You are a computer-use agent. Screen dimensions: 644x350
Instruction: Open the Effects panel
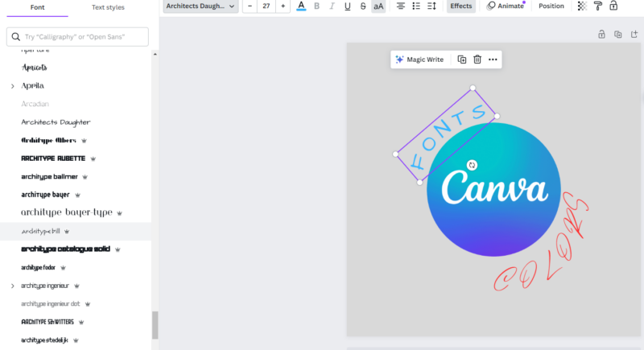(x=460, y=6)
